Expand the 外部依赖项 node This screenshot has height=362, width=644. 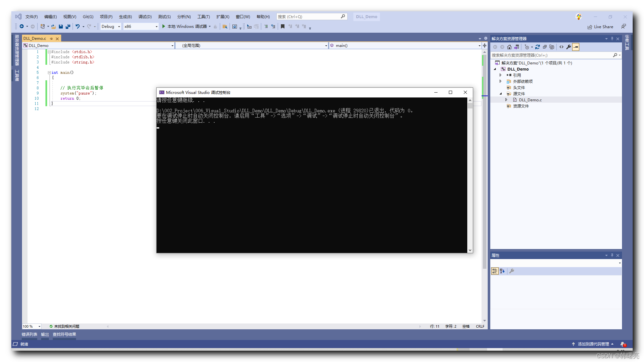point(500,81)
